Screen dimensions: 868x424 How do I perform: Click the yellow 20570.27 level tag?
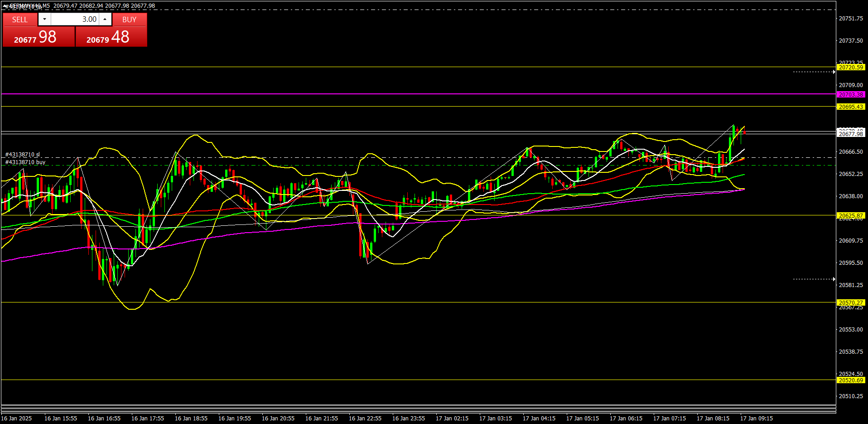click(851, 302)
